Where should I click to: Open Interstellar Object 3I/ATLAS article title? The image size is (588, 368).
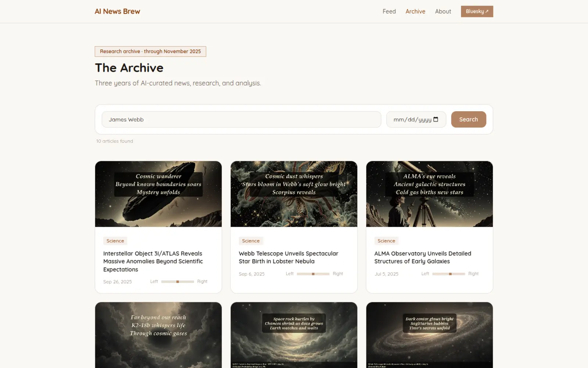(x=153, y=261)
